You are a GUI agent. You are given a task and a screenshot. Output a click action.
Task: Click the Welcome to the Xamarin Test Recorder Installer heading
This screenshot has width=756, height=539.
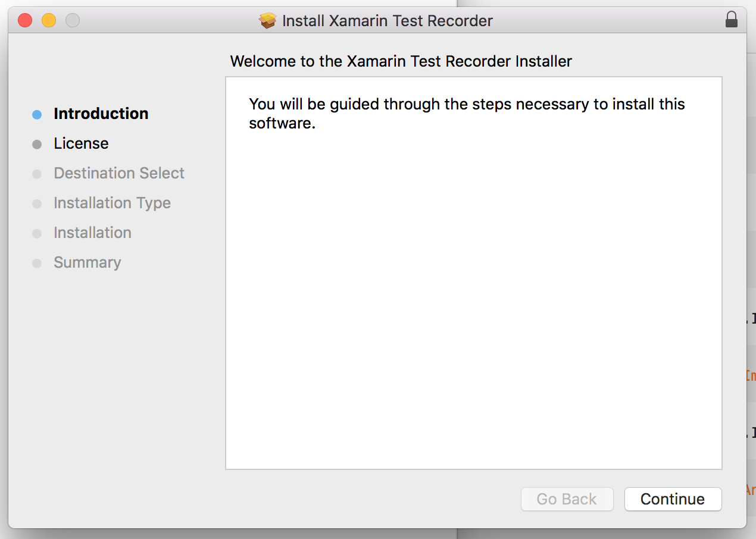click(x=401, y=61)
